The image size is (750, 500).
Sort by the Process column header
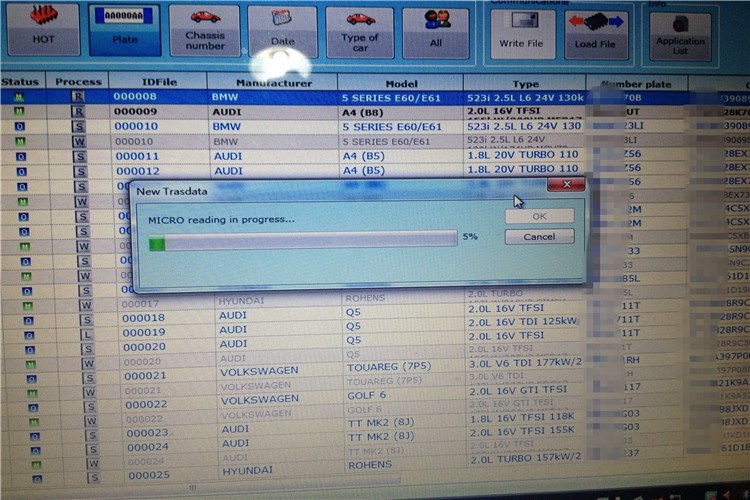tap(78, 82)
